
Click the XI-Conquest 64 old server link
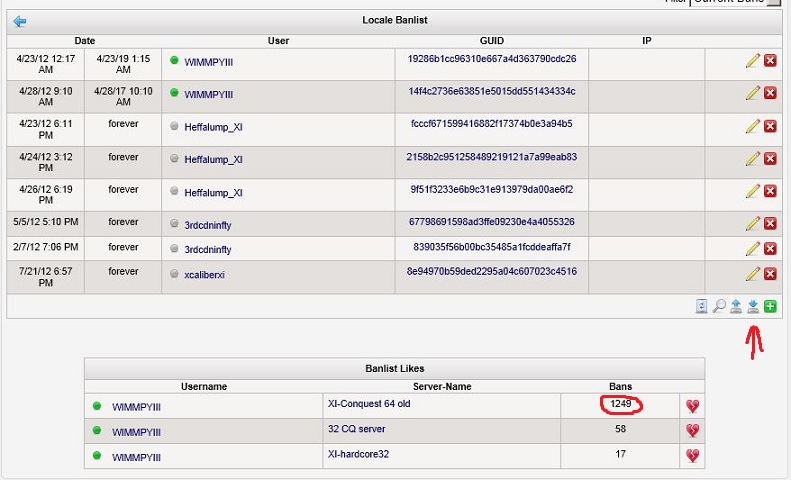click(369, 404)
